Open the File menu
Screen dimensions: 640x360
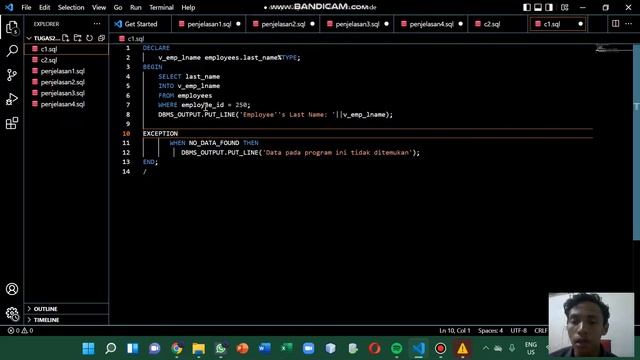coord(26,7)
